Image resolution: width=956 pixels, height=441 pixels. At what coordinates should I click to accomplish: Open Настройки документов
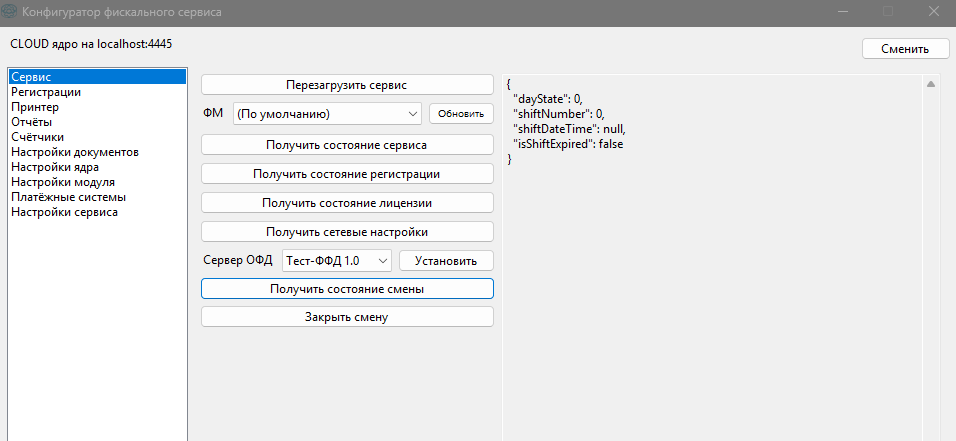point(98,152)
